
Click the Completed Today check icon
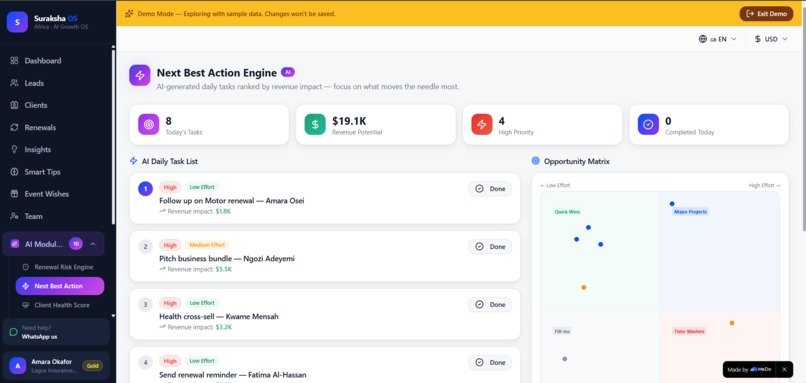pos(648,124)
